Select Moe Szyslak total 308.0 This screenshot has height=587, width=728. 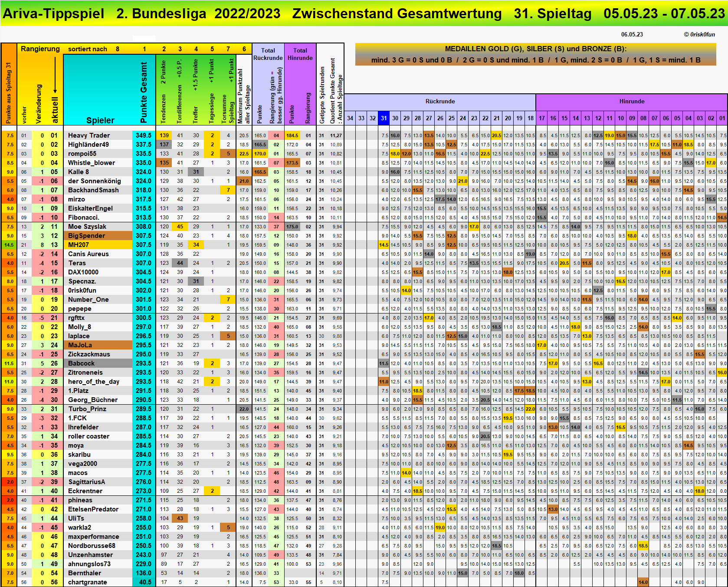click(144, 227)
